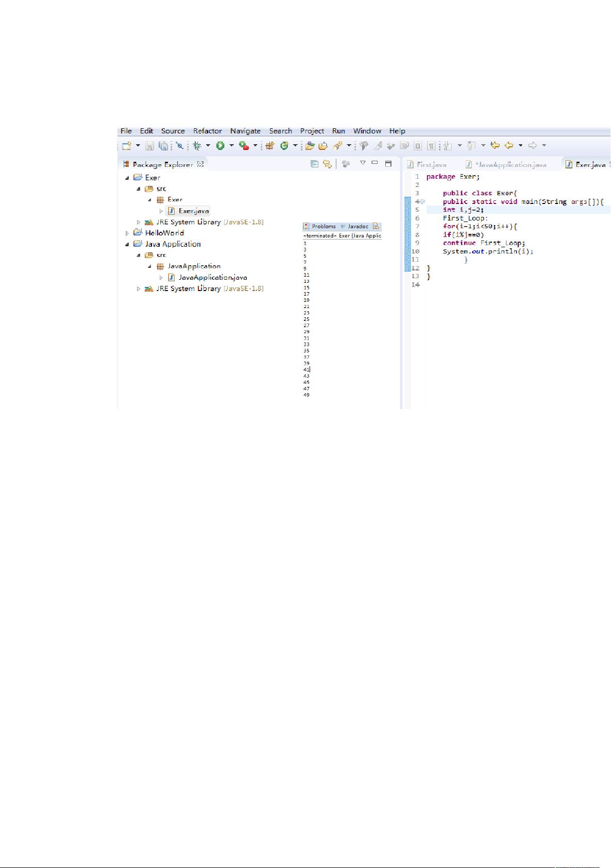Click the Forward navigation arrow
Image resolution: width=614 pixels, height=868 pixels.
pos(532,146)
